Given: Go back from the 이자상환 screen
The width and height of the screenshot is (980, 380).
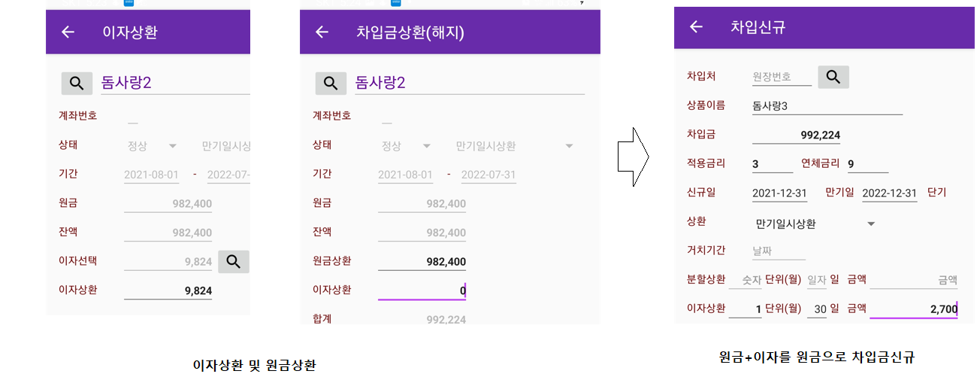Looking at the screenshot, I should (x=68, y=32).
